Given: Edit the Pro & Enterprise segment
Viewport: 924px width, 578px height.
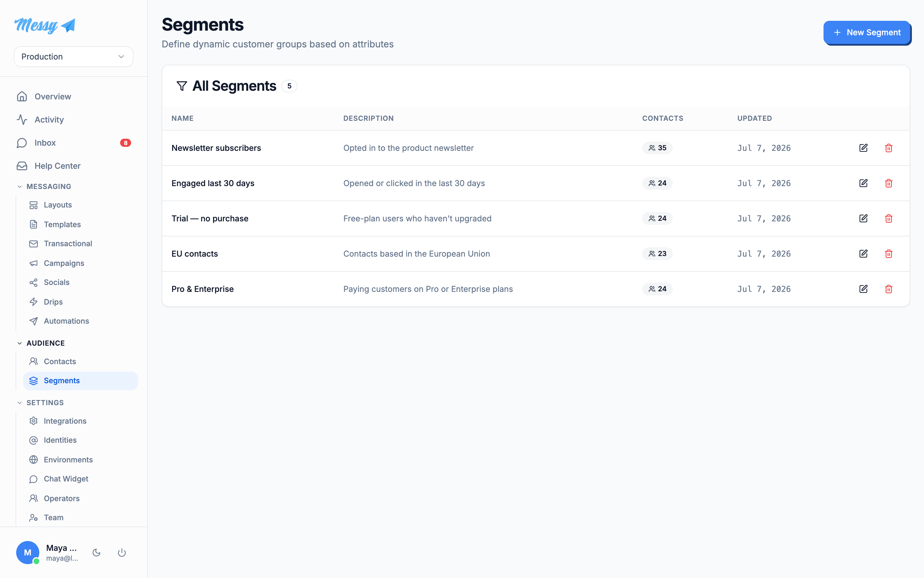Looking at the screenshot, I should point(863,289).
